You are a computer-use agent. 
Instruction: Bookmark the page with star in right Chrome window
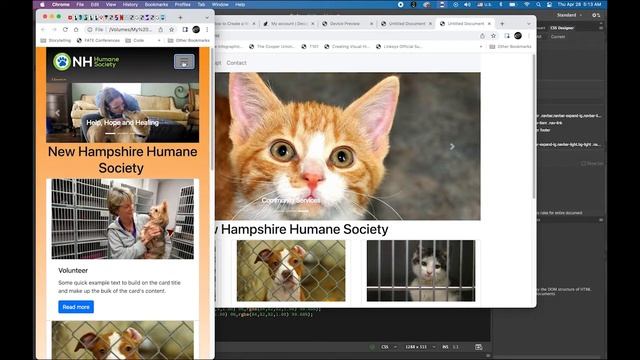(493, 36)
